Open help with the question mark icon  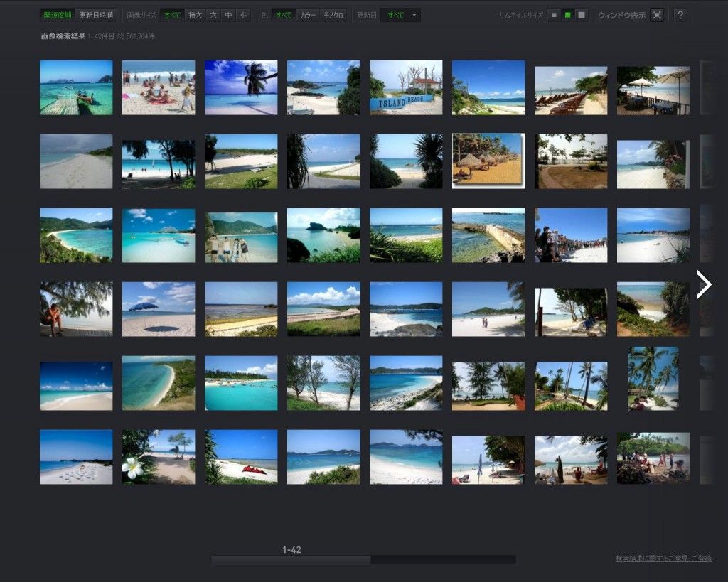680,16
